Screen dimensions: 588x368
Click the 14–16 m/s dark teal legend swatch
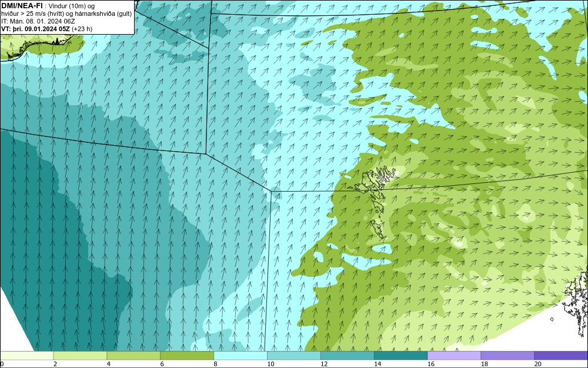(x=401, y=355)
